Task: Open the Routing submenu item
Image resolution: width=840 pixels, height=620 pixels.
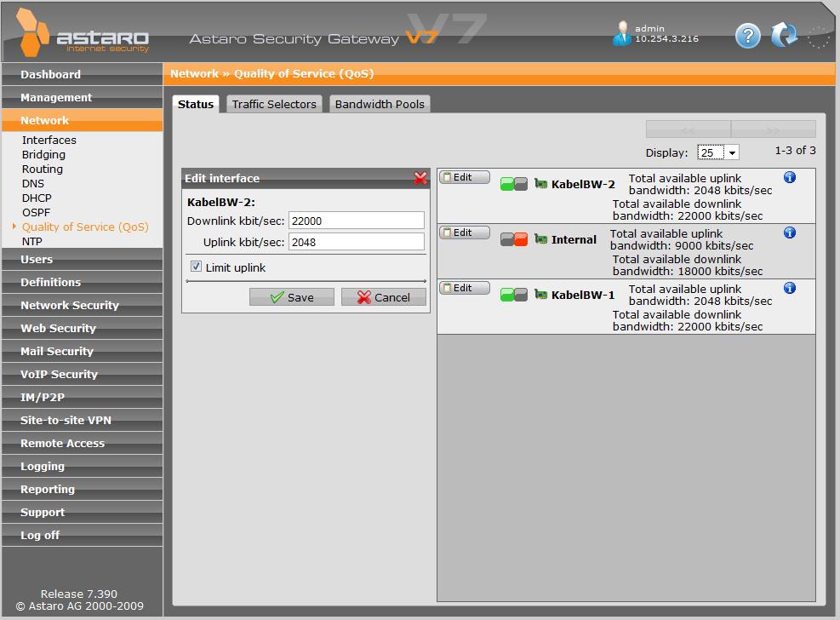Action: pyautogui.click(x=43, y=169)
